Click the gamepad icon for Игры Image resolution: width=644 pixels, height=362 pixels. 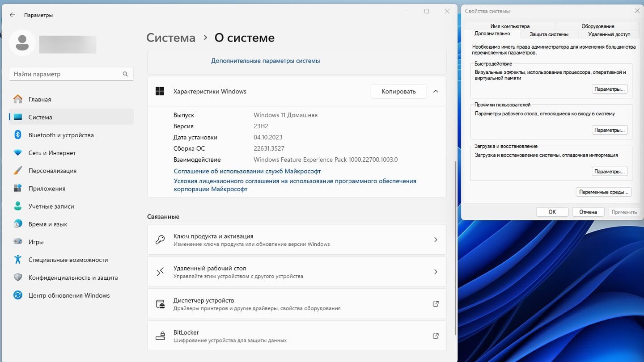(x=18, y=242)
